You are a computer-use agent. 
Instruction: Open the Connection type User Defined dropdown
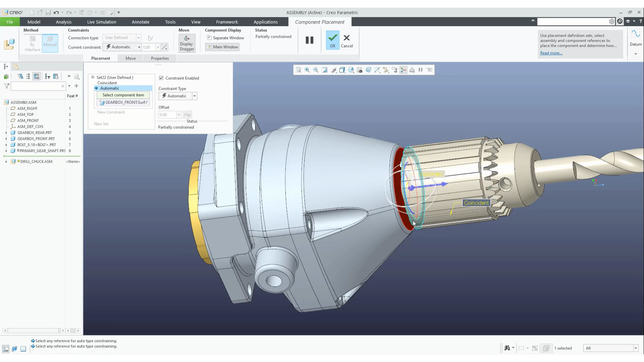[x=122, y=38]
